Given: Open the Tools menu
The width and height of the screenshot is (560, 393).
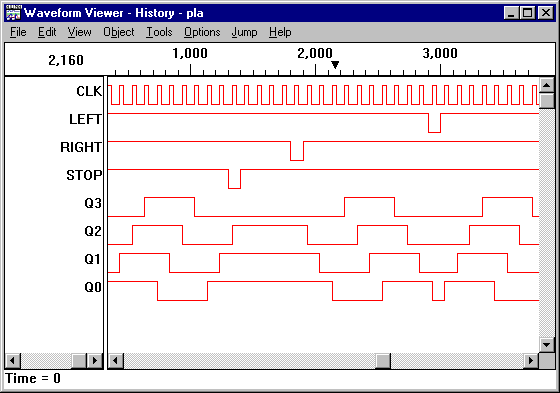Looking at the screenshot, I should tap(159, 32).
